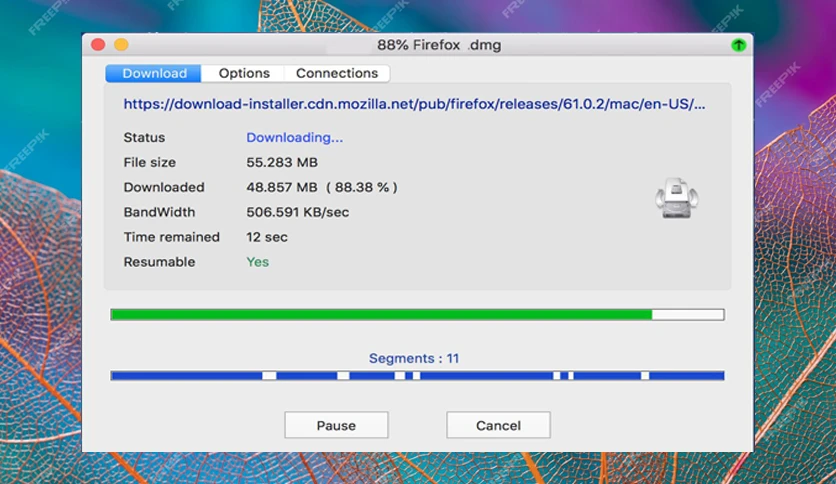Click the window title '88% Firefox .dmg'
The image size is (836, 484).
point(439,45)
